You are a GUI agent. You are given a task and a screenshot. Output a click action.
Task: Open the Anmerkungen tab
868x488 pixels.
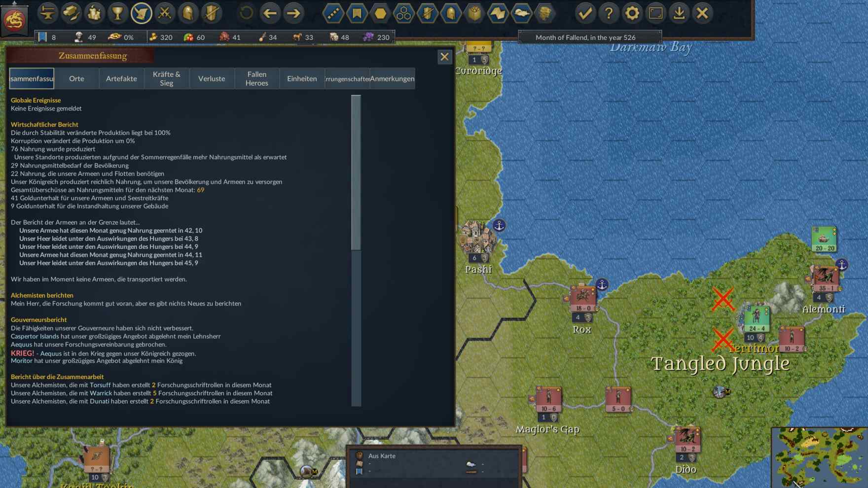point(392,78)
